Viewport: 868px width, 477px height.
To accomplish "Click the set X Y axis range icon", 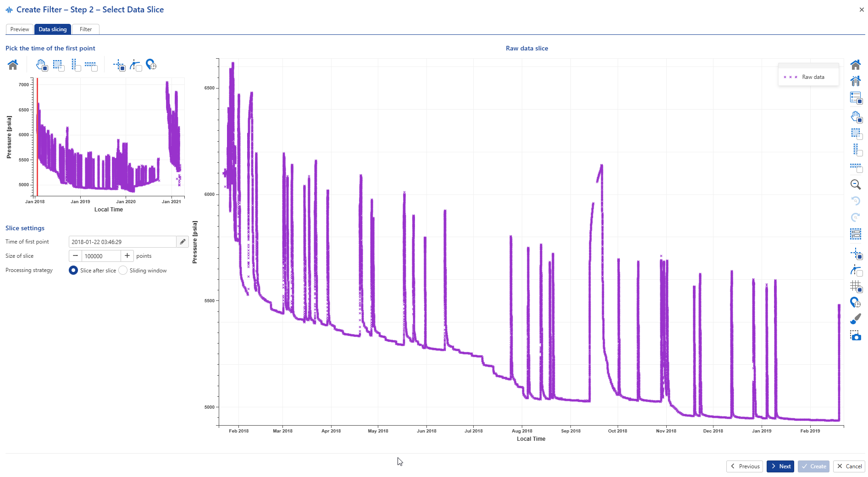I will coord(856,234).
